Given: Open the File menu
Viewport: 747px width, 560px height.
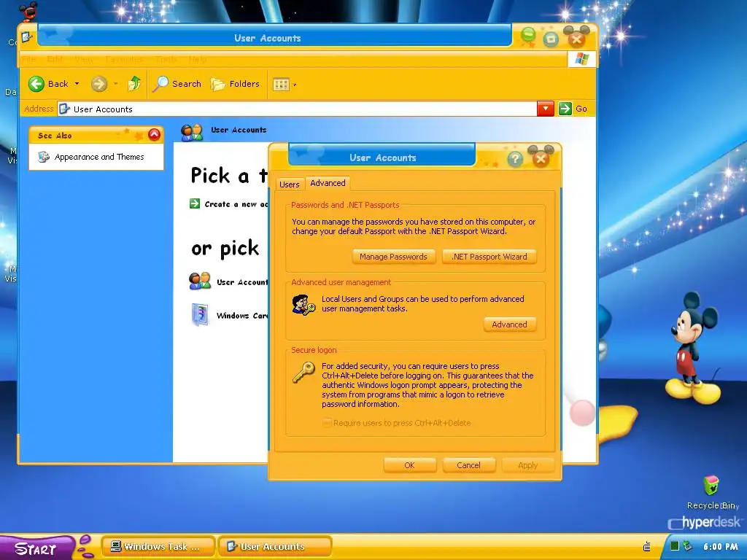Looking at the screenshot, I should click(28, 59).
